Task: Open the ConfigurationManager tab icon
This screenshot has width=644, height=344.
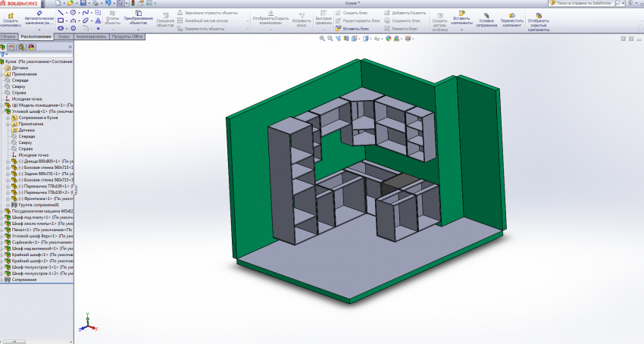Action: coord(22,47)
